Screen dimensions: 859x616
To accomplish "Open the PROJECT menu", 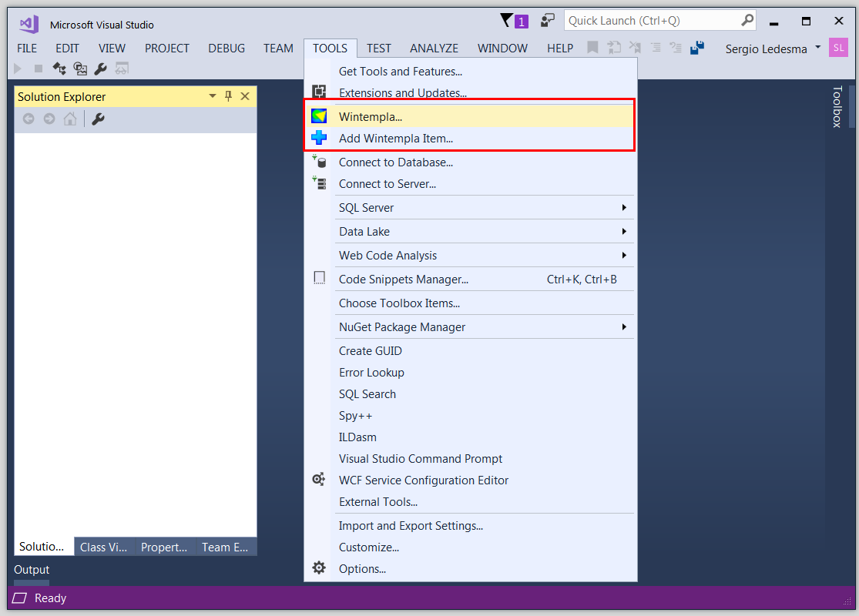I will pos(167,49).
